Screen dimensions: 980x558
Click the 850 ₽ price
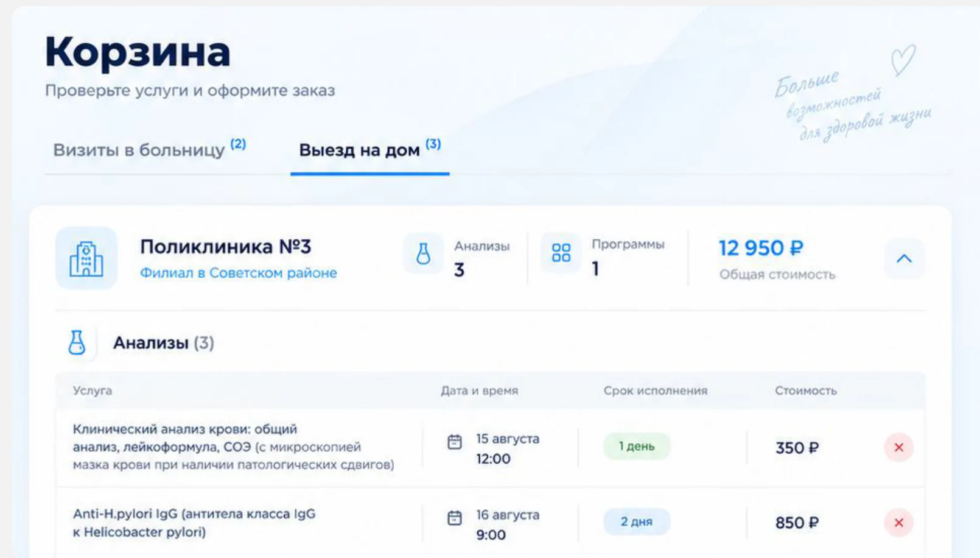797,523
